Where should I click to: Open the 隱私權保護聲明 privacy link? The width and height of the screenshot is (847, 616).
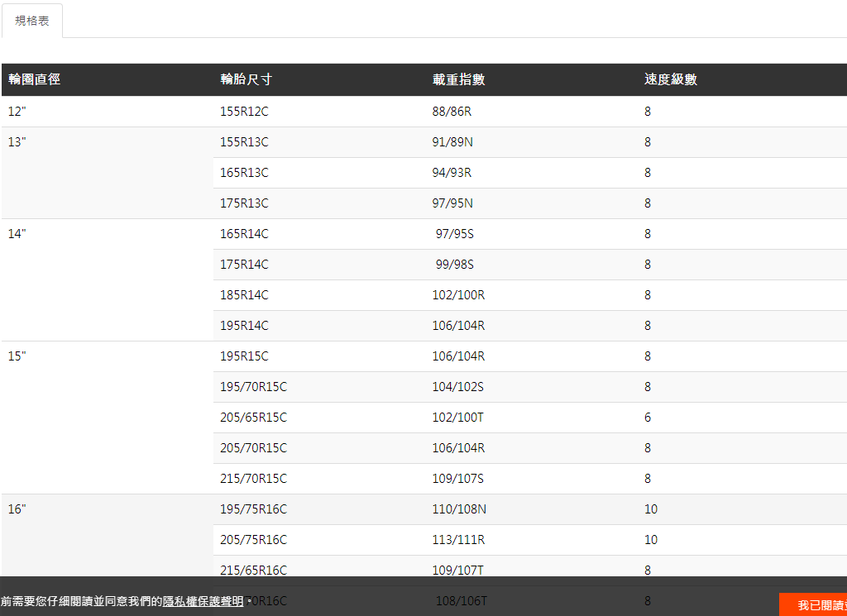tap(203, 601)
